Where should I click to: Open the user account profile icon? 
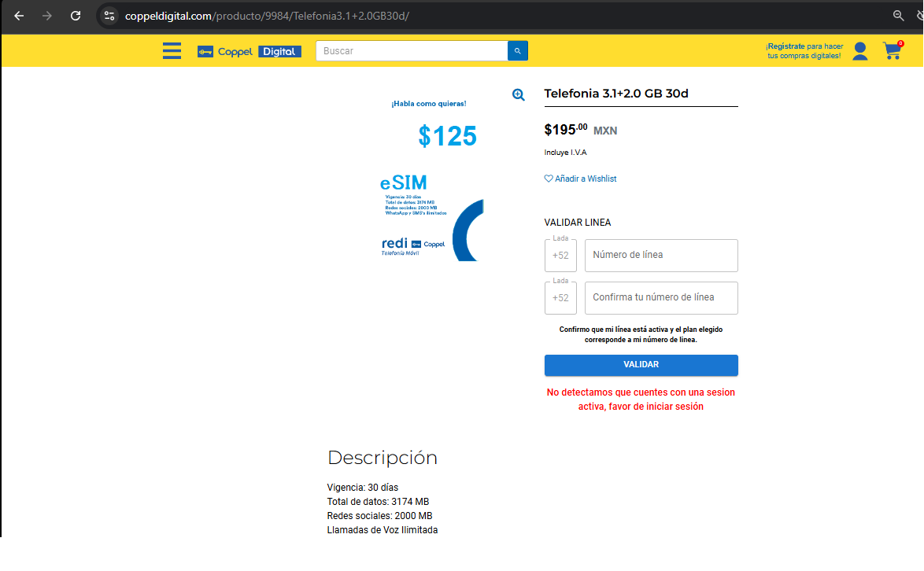(859, 50)
